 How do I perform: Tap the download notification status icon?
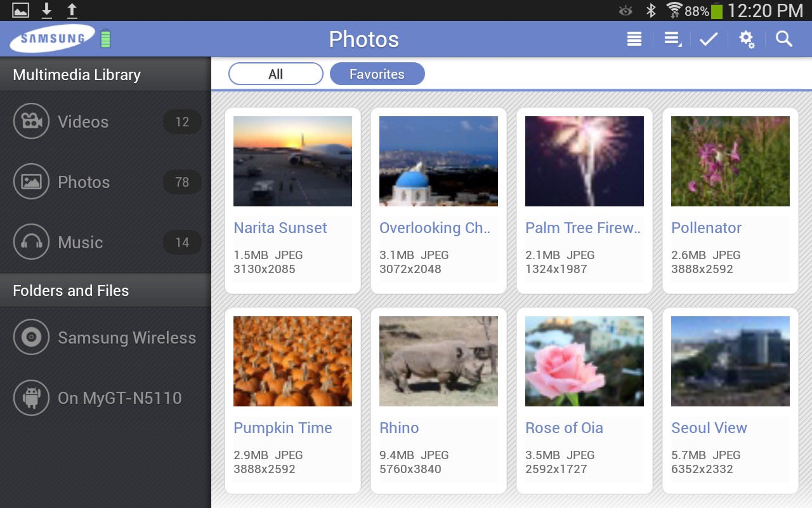click(x=46, y=10)
